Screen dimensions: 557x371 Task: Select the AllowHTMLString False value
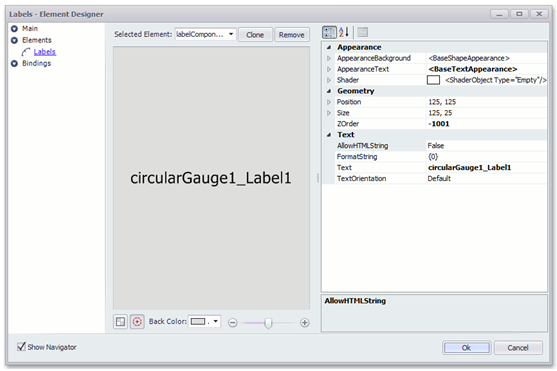436,146
